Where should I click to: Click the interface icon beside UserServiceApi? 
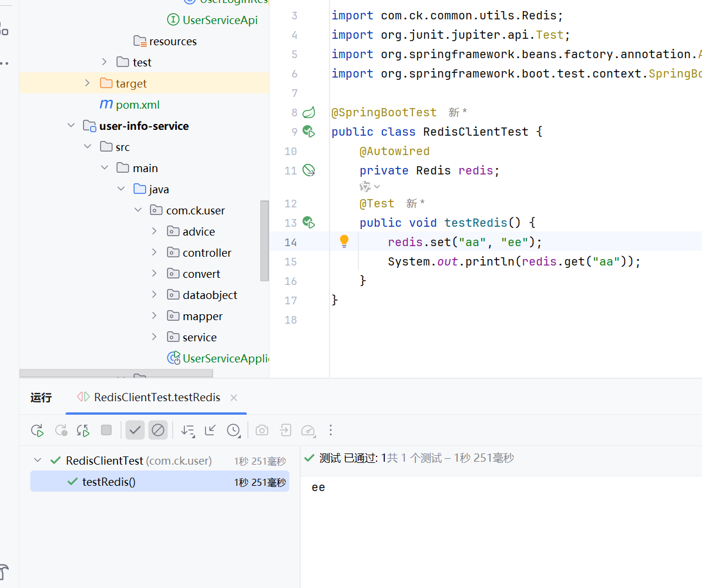173,20
